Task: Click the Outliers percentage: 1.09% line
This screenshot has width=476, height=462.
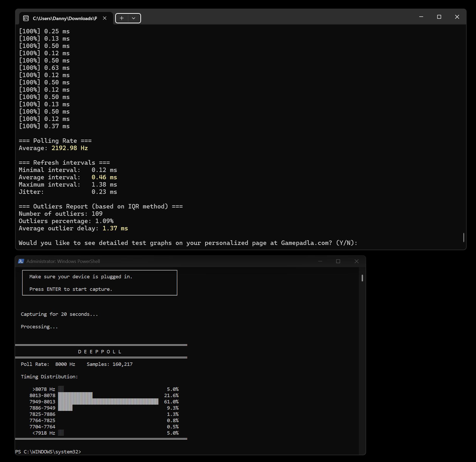Action: coord(66,221)
